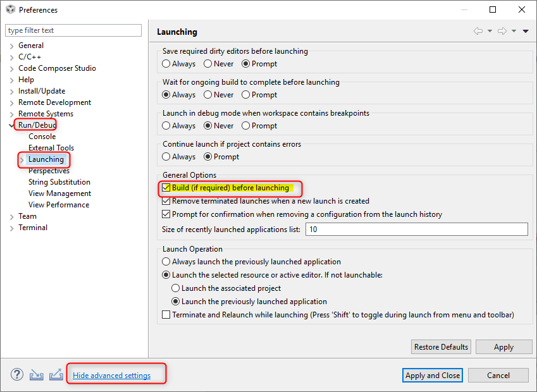Expand the Code Composer Studio node
Screen dimensions: 537x392
tap(11, 69)
